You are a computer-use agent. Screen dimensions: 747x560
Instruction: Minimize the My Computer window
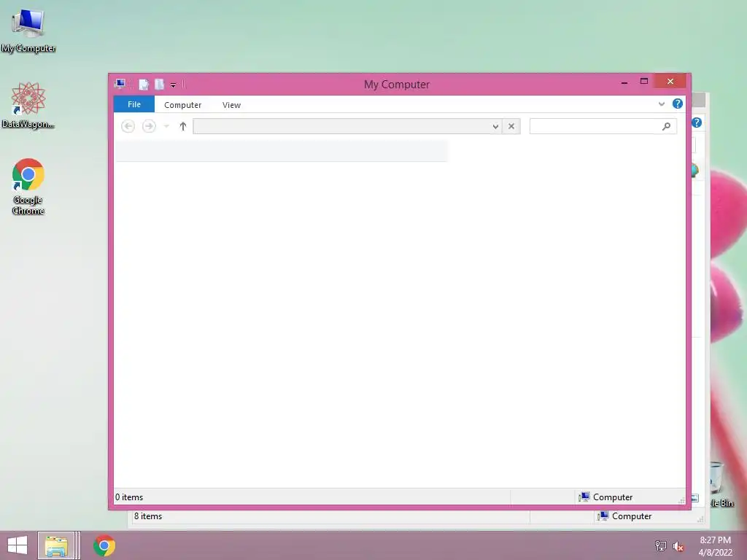point(624,82)
